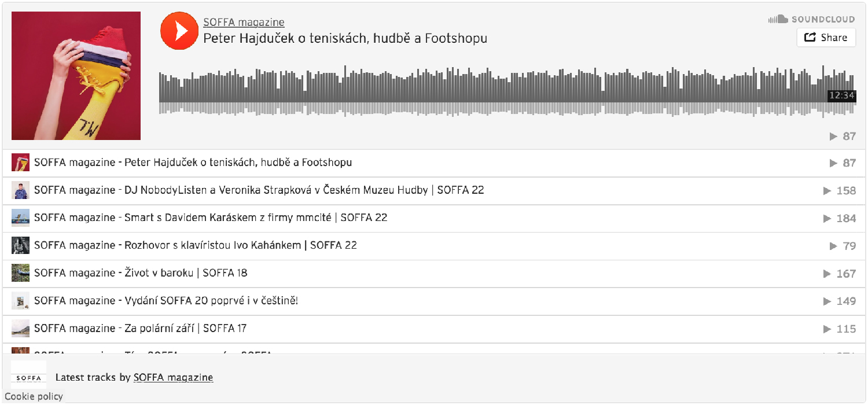Select the DJ NobodyListen track thumbnail
The height and width of the screenshot is (405, 868).
click(20, 190)
